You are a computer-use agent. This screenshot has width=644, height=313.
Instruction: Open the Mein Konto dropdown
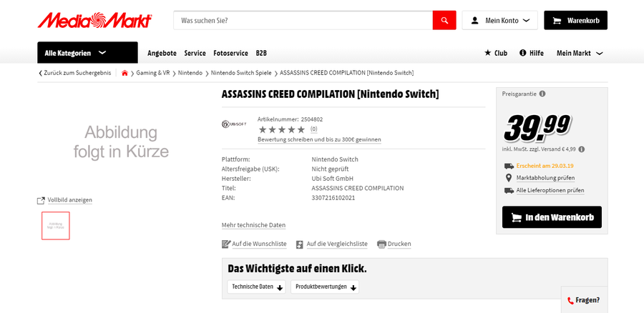coord(499,20)
